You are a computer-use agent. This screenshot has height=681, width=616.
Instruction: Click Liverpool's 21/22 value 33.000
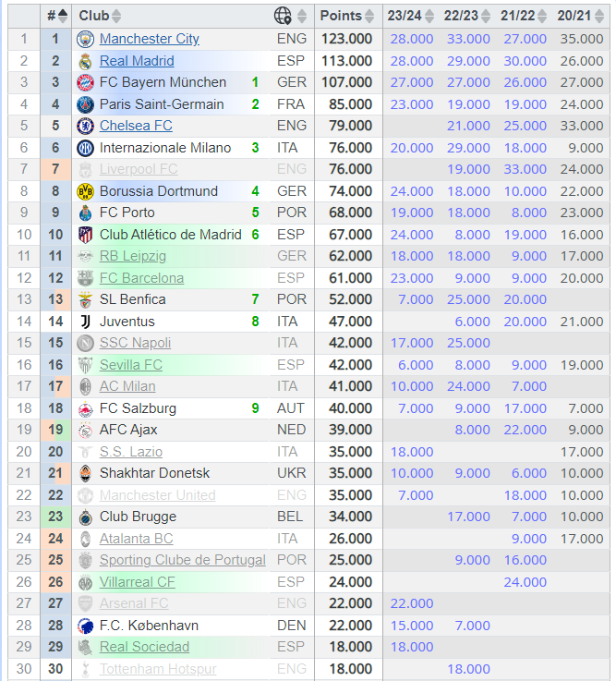[525, 169]
